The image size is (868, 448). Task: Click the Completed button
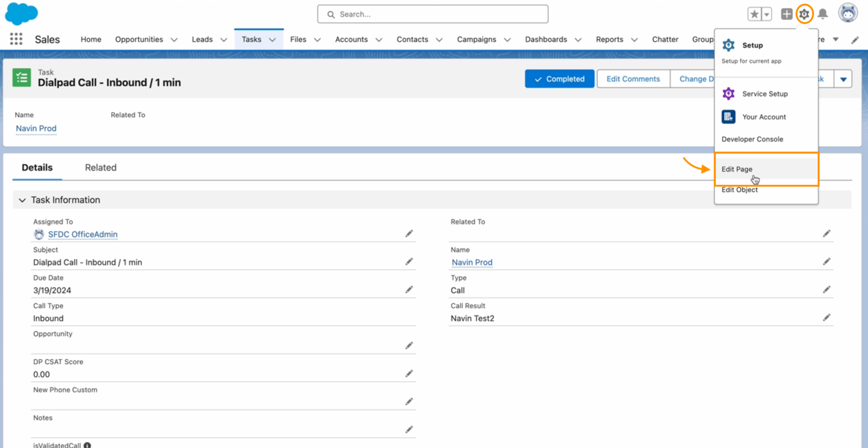[x=559, y=79]
